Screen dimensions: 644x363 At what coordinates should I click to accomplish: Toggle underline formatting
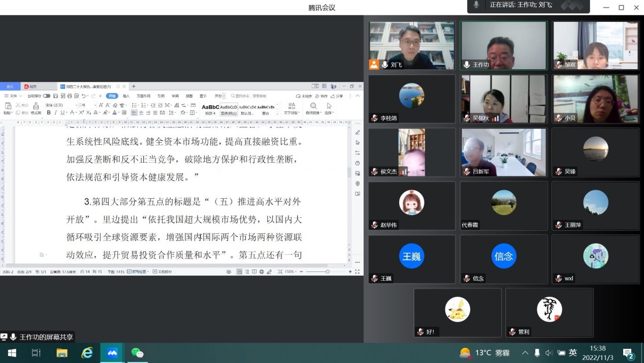[x=62, y=112]
